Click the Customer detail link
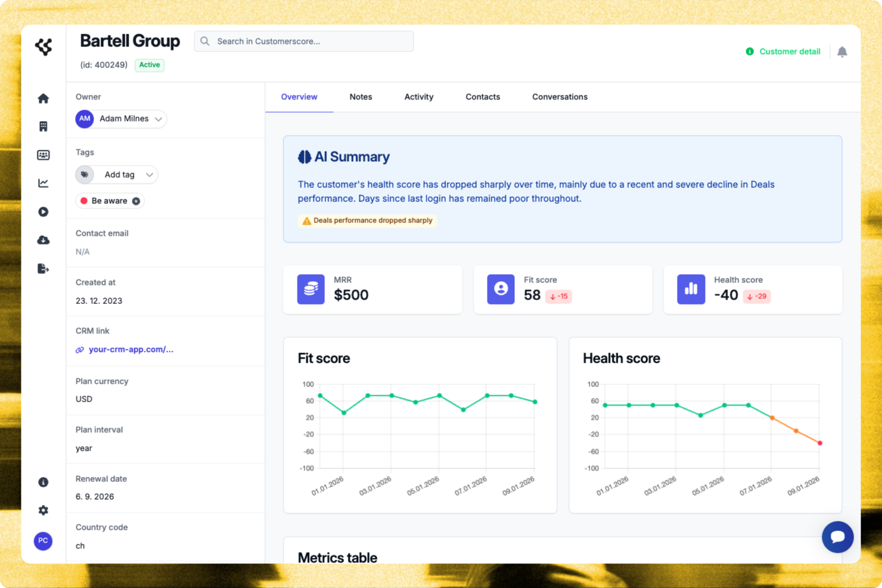882x588 pixels. pos(789,52)
